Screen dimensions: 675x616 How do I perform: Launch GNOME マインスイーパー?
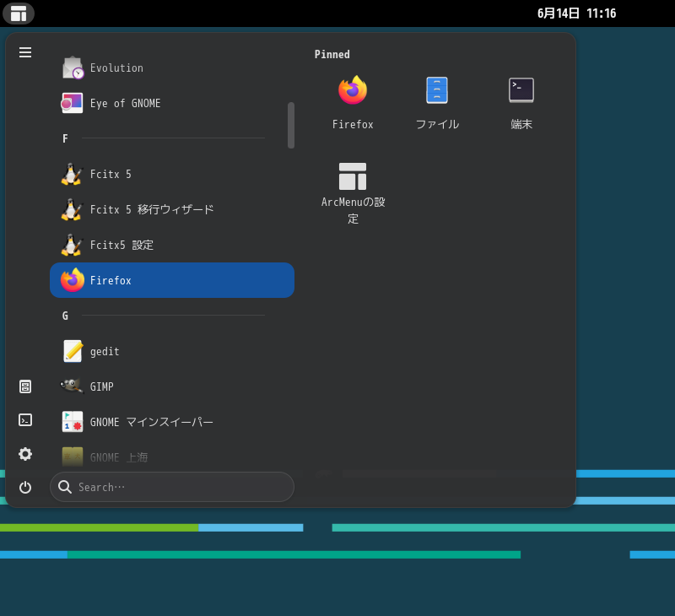click(x=172, y=422)
